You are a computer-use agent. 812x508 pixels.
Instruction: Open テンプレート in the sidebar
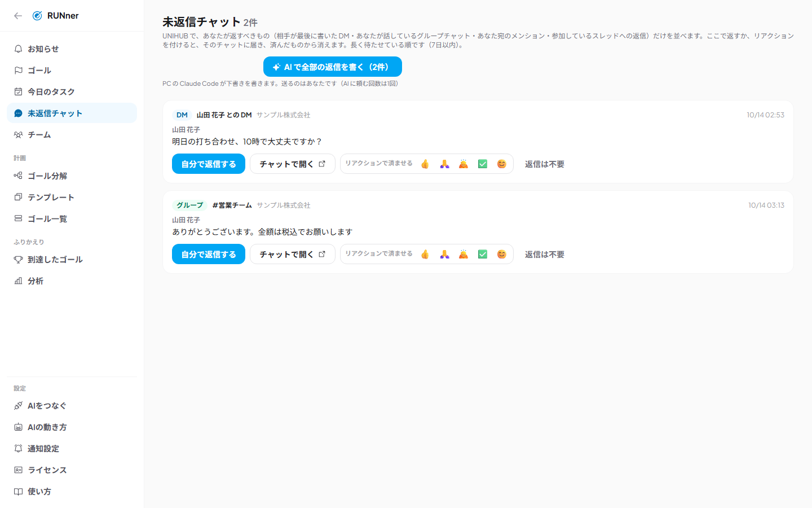coord(72,197)
